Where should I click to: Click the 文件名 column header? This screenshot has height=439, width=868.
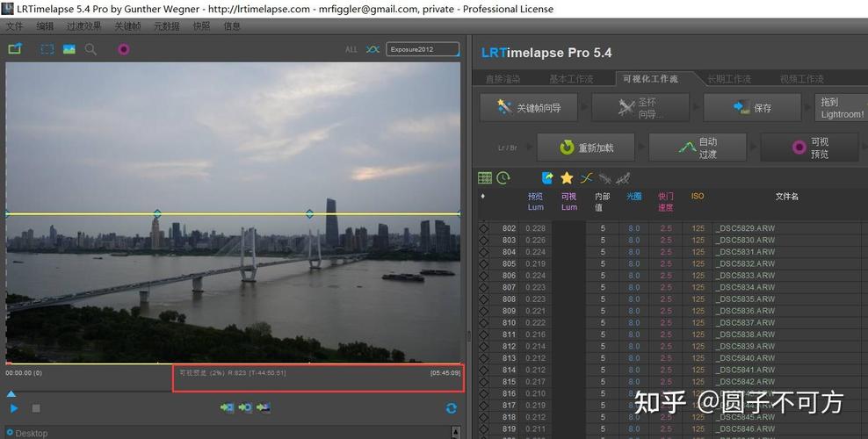pos(786,197)
